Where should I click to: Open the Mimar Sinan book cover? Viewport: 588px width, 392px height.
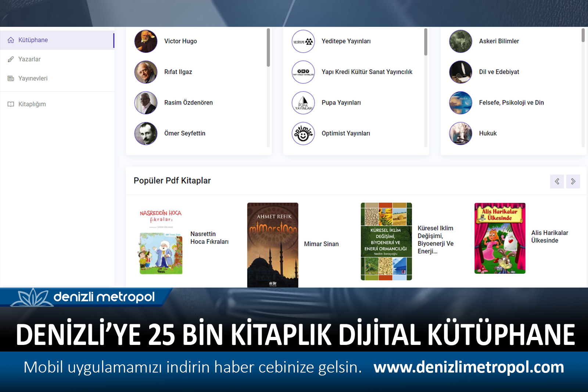(x=273, y=245)
